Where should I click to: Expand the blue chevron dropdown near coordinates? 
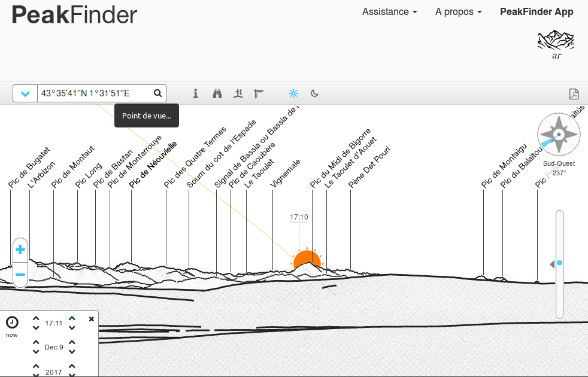click(x=25, y=94)
